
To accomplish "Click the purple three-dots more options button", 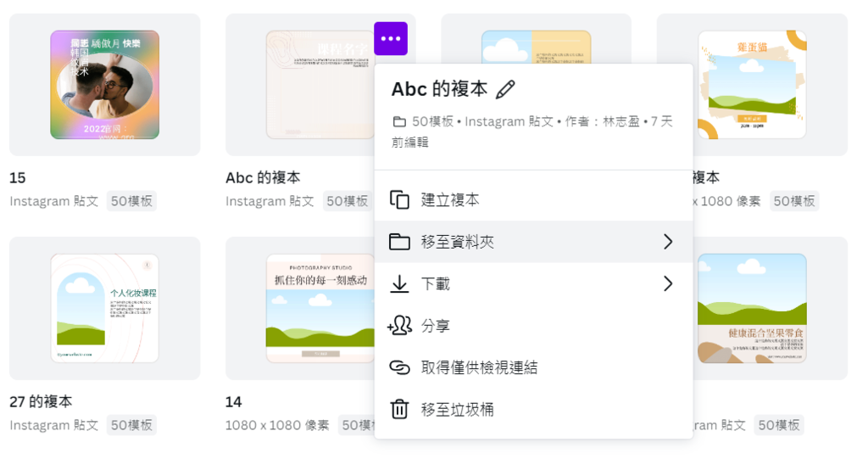I will 390,39.
